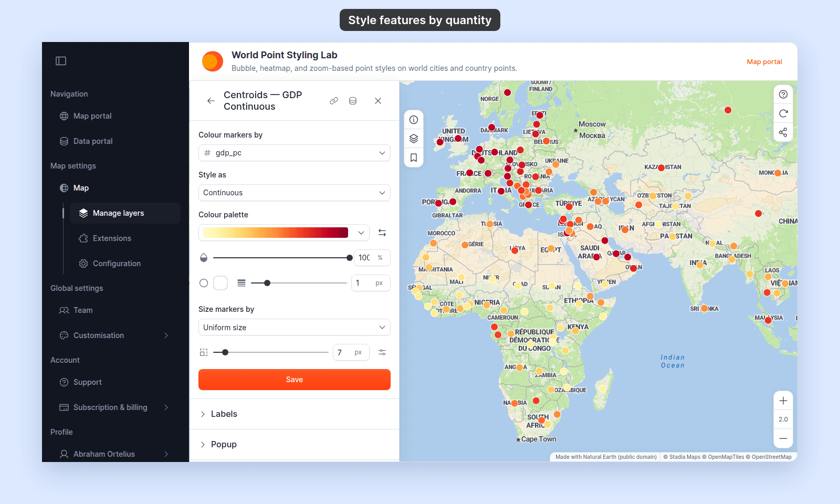Click the stroke width slider handle

267,283
